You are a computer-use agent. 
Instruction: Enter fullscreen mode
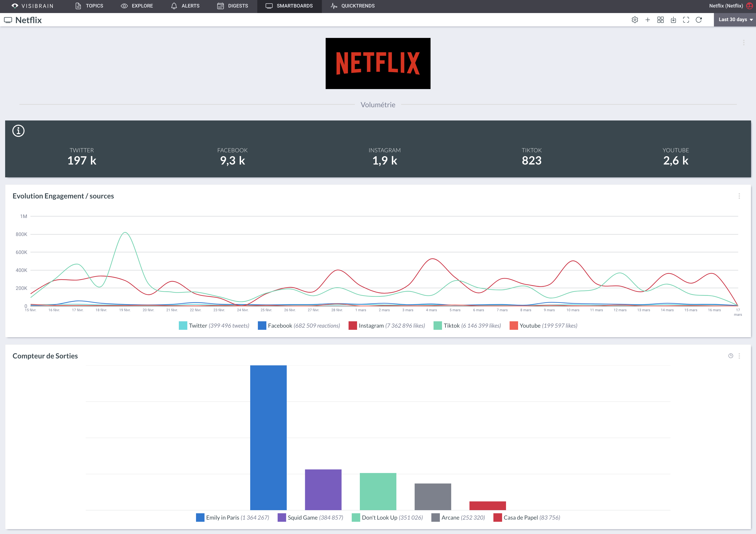tap(686, 20)
